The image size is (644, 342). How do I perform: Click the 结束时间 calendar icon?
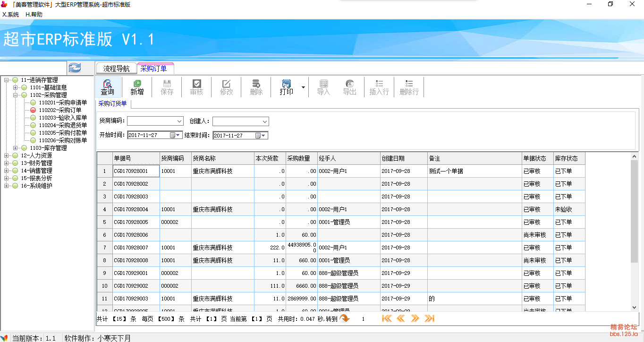tap(257, 136)
